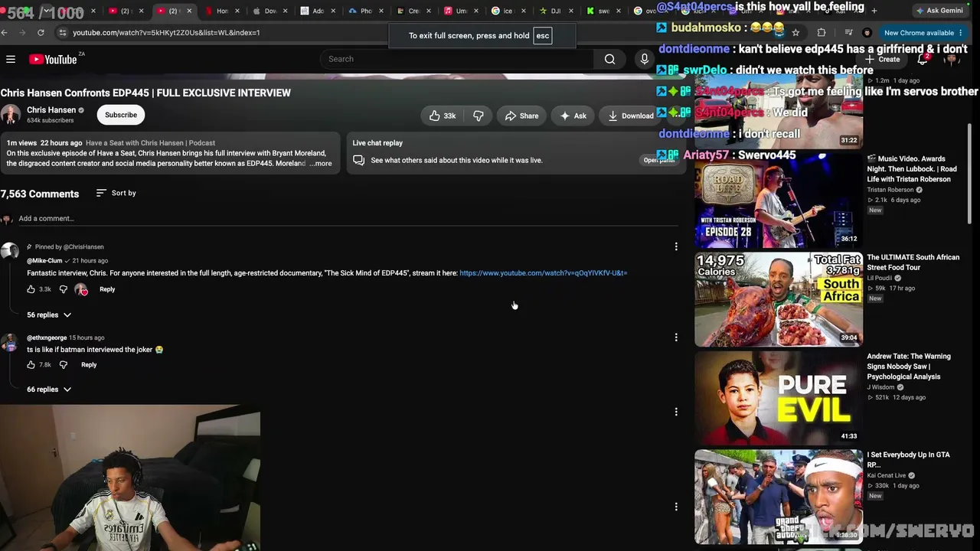980x551 pixels.
Task: Open the Music Video Awards Night Road Life title
Action: pyautogui.click(x=911, y=169)
